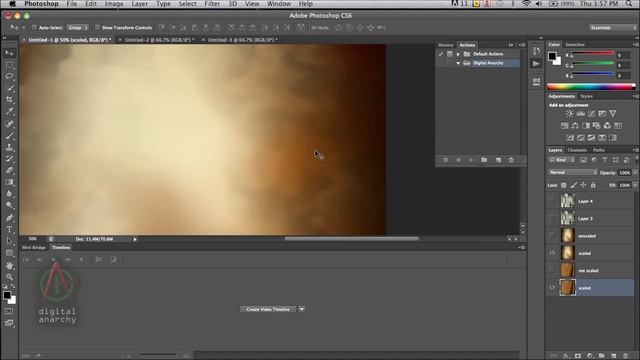
Task: Select the Rectangular Marquee tool
Action: pos(9,65)
